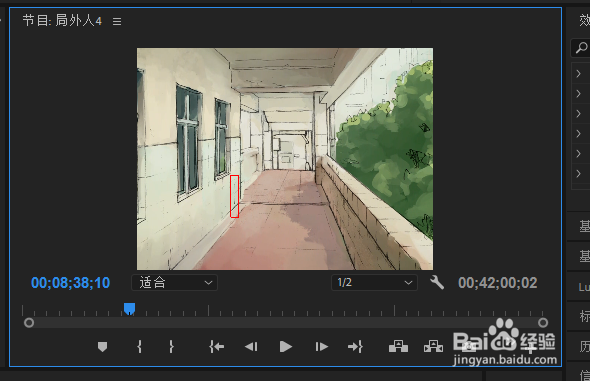Click the video preview frame

(x=285, y=159)
